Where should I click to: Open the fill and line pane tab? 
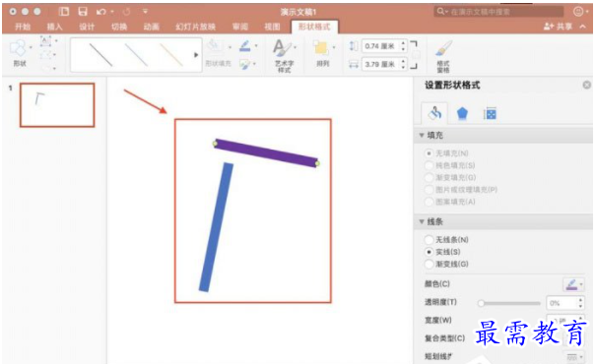point(434,113)
